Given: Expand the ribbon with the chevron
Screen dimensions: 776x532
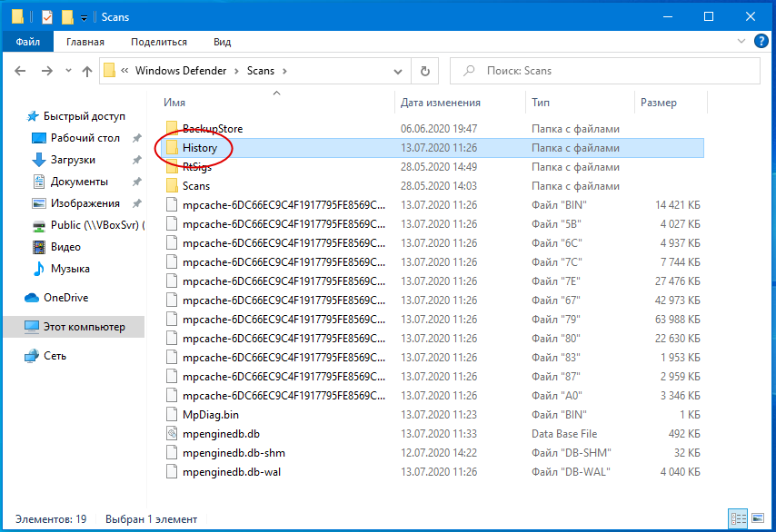Looking at the screenshot, I should [741, 41].
